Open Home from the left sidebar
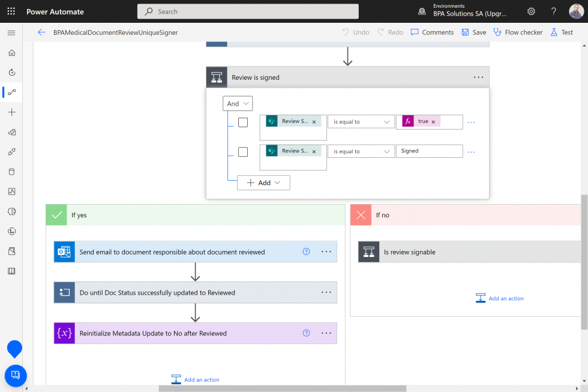This screenshot has height=392, width=588. click(11, 53)
